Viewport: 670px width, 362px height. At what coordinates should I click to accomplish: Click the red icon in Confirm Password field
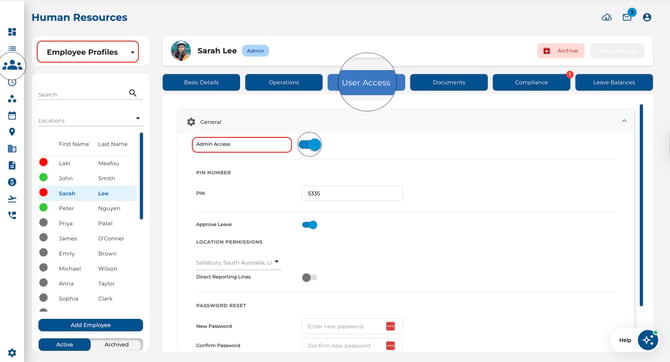tap(391, 345)
